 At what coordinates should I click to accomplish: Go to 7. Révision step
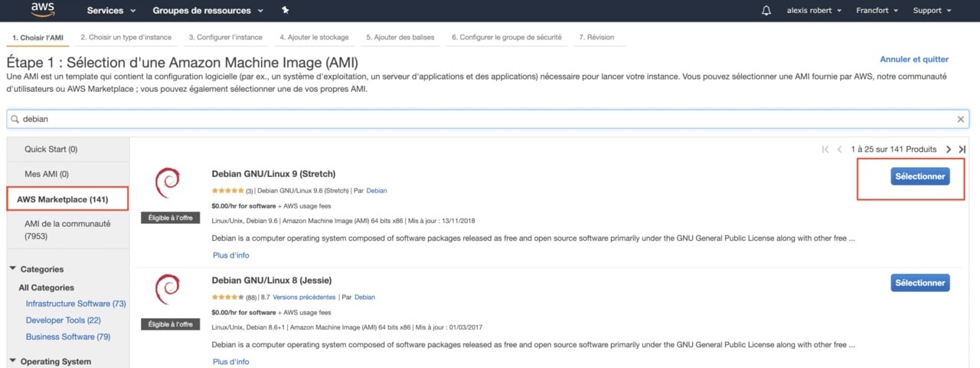point(596,37)
